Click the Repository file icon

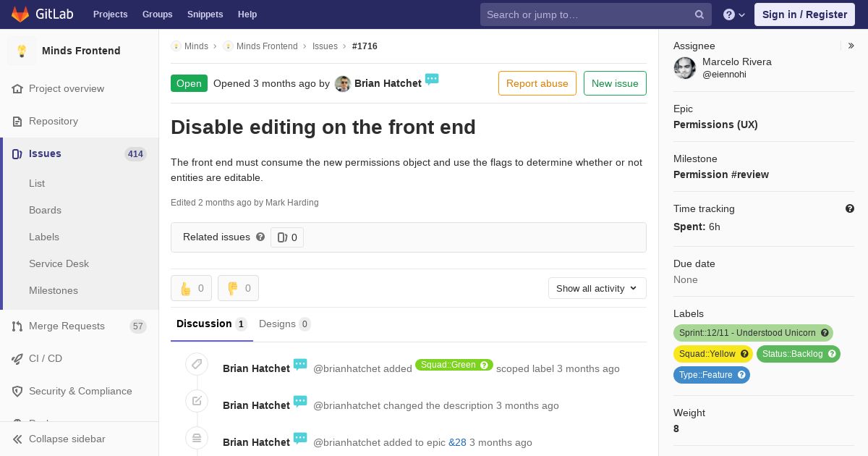[x=17, y=121]
